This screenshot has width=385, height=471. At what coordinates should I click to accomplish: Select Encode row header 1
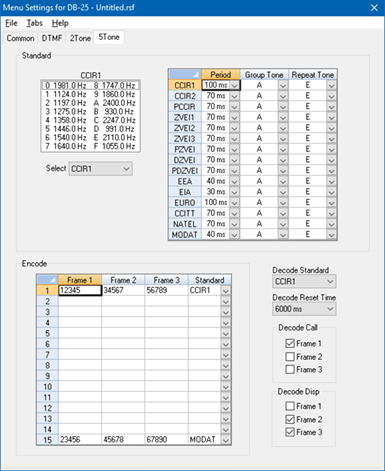47,291
